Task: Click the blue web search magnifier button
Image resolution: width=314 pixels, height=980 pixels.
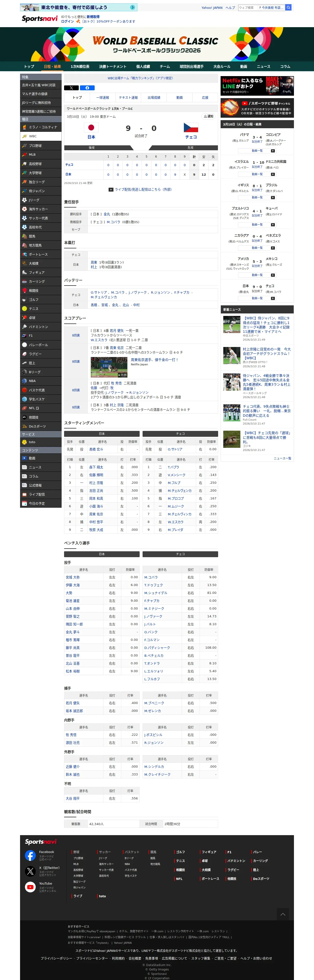Action: click(289, 7)
